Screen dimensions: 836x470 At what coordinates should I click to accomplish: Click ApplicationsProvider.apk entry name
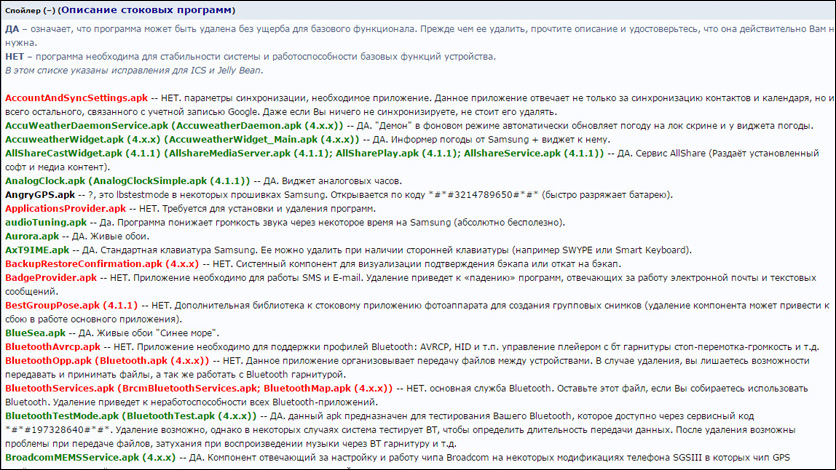(66, 209)
